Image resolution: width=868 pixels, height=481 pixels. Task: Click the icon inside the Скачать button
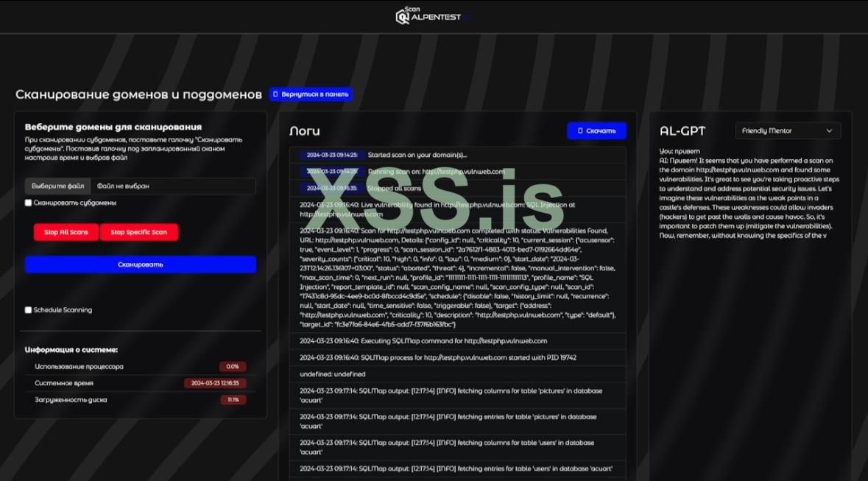click(x=580, y=131)
